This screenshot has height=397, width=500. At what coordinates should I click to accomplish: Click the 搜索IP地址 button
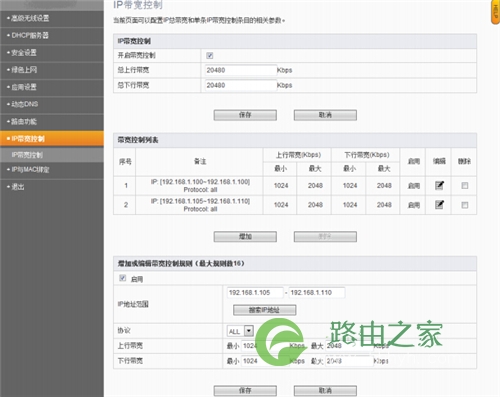coord(264,310)
